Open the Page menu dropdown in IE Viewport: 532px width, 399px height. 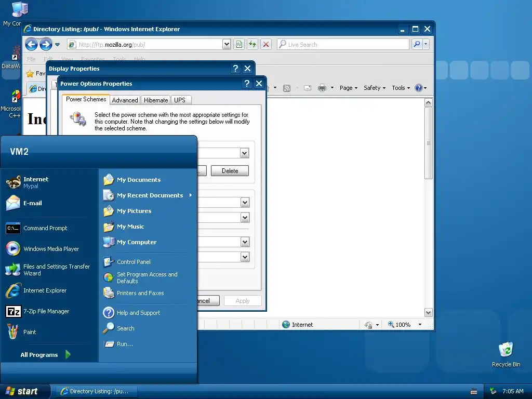[349, 88]
